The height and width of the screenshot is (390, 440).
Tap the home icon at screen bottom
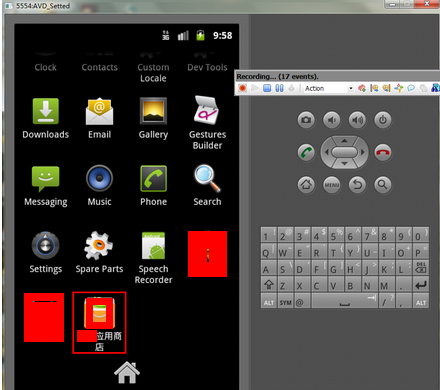click(127, 372)
